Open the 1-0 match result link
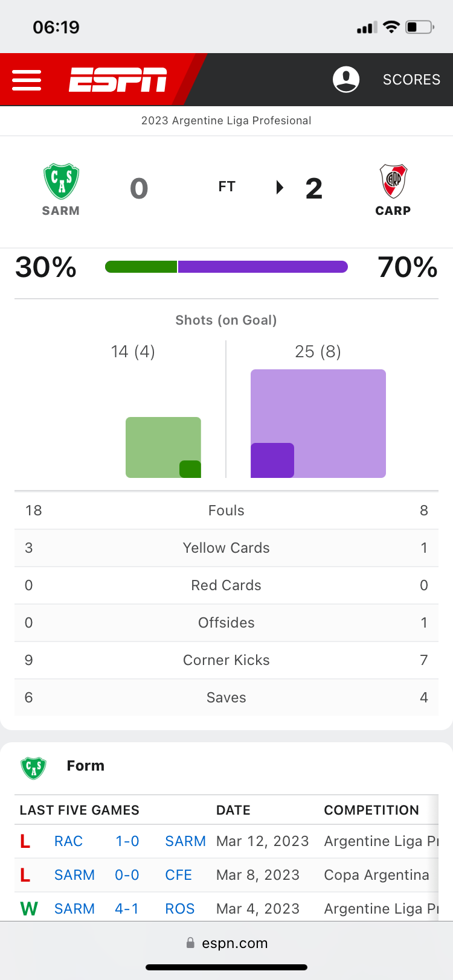The width and height of the screenshot is (453, 980). tap(127, 841)
